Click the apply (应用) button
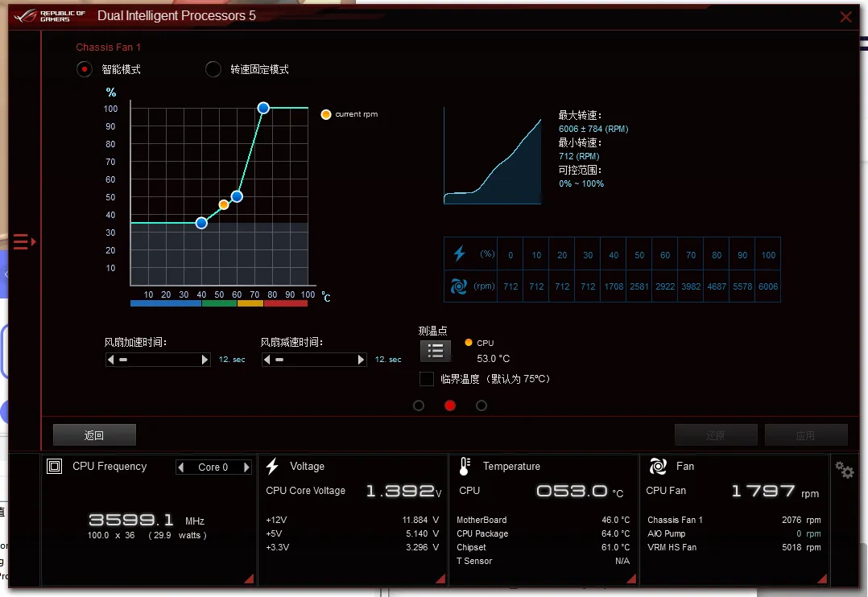 point(806,435)
